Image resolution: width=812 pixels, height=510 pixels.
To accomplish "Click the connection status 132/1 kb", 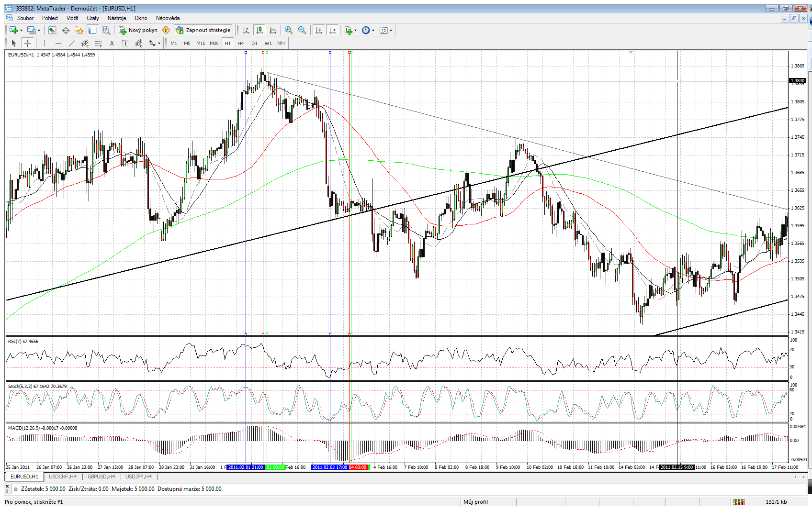I will click(x=776, y=502).
